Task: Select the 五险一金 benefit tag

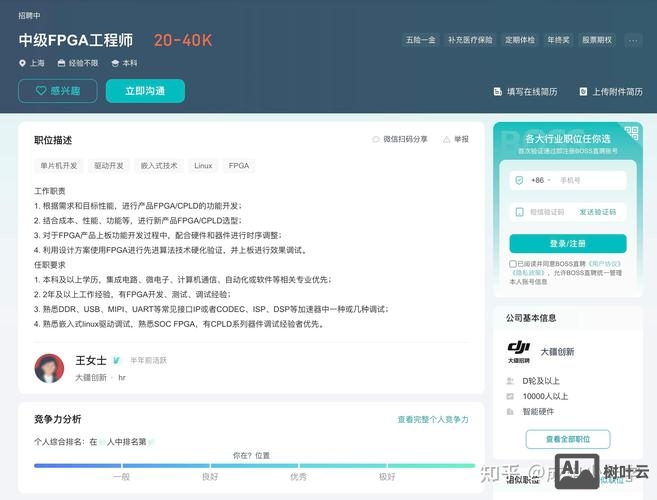Action: (420, 40)
